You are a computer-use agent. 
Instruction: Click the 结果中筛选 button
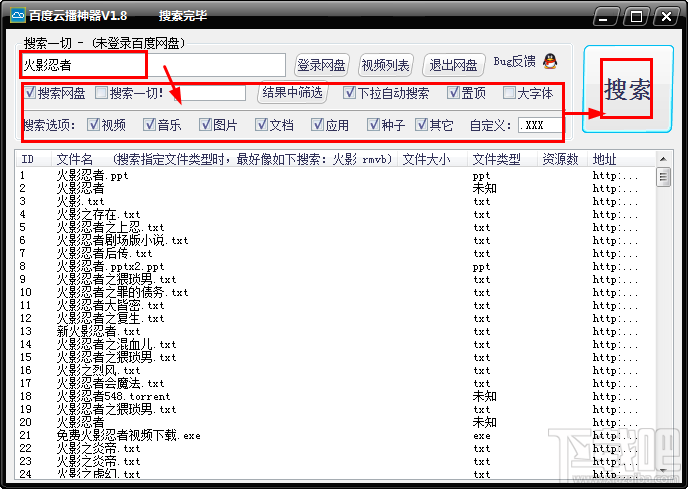[293, 93]
